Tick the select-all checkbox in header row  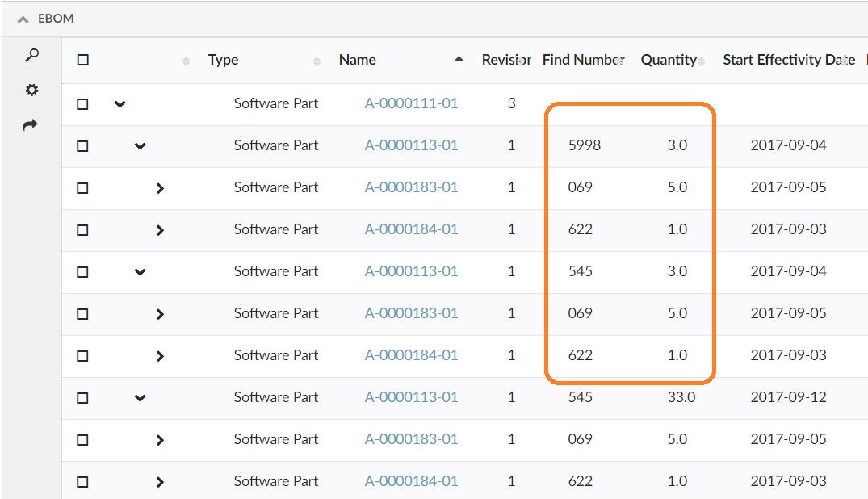82,60
